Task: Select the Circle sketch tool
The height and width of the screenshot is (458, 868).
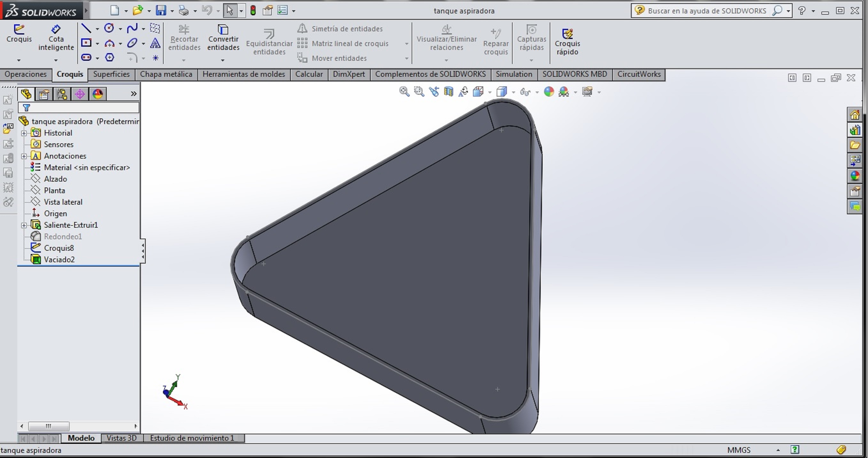Action: [x=109, y=28]
